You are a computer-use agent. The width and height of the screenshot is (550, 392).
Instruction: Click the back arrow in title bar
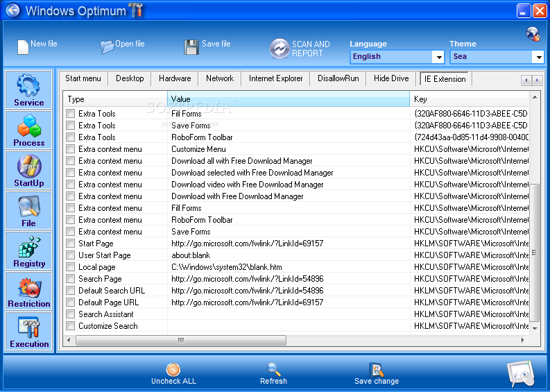click(x=13, y=10)
